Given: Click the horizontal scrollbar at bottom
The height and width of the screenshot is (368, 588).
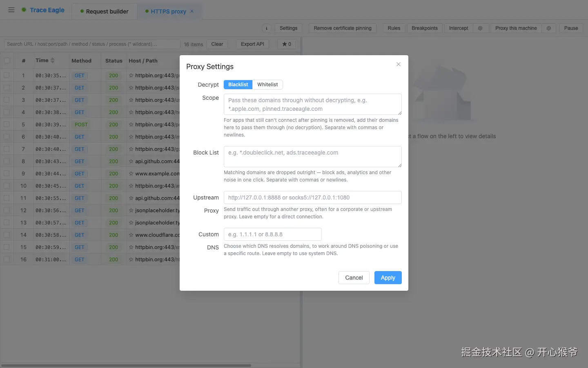Looking at the screenshot, I should coord(127,365).
